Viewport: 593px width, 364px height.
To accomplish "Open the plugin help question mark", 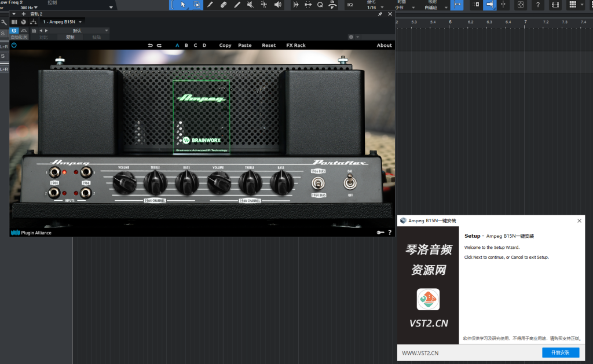I will (x=390, y=233).
